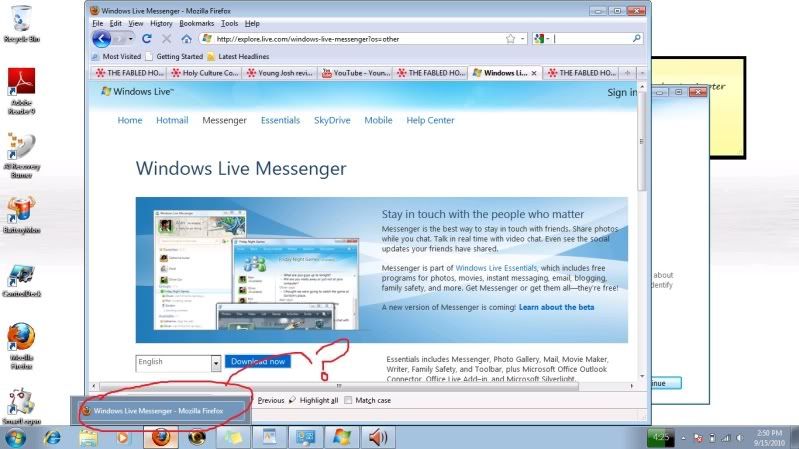Open Mobile nav link
Image resolution: width=799 pixels, height=449 pixels.
point(378,120)
